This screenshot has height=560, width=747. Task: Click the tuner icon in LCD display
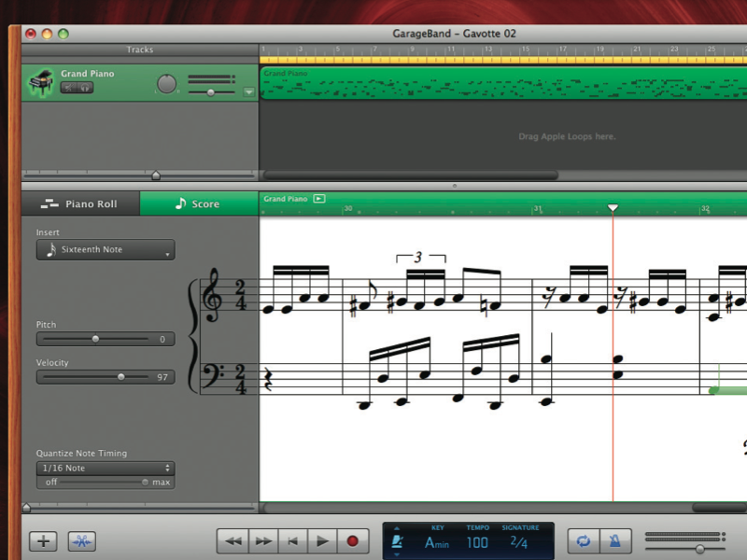click(x=397, y=542)
